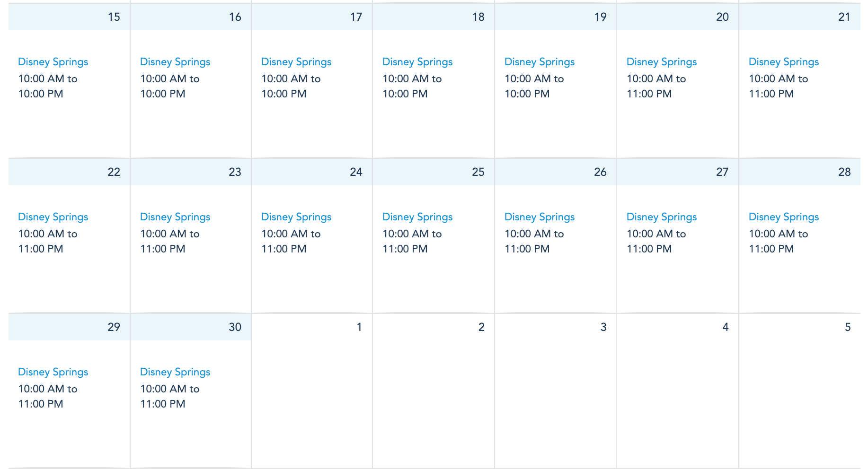
Task: Select the day 3 date number
Action: click(603, 327)
